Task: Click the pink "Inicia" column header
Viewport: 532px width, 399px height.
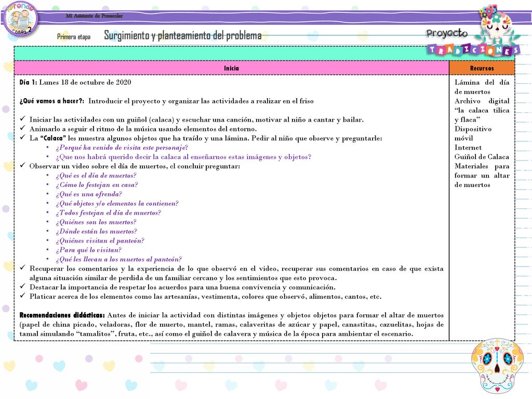Action: point(231,68)
